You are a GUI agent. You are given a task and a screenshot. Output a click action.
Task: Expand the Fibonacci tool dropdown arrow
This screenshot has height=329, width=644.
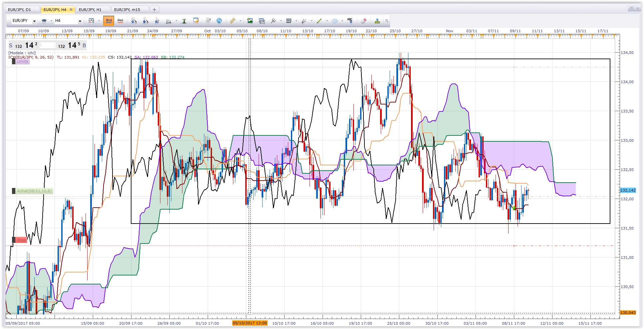[x=296, y=21]
